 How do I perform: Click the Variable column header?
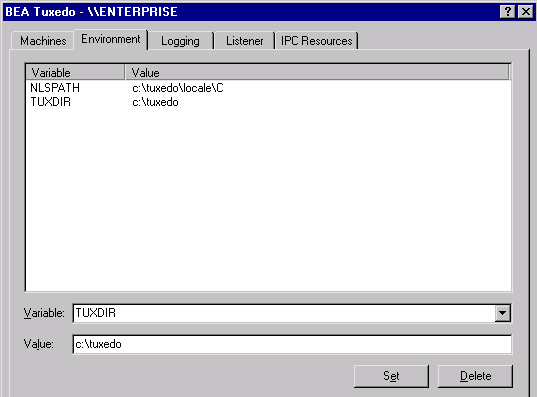pos(75,73)
